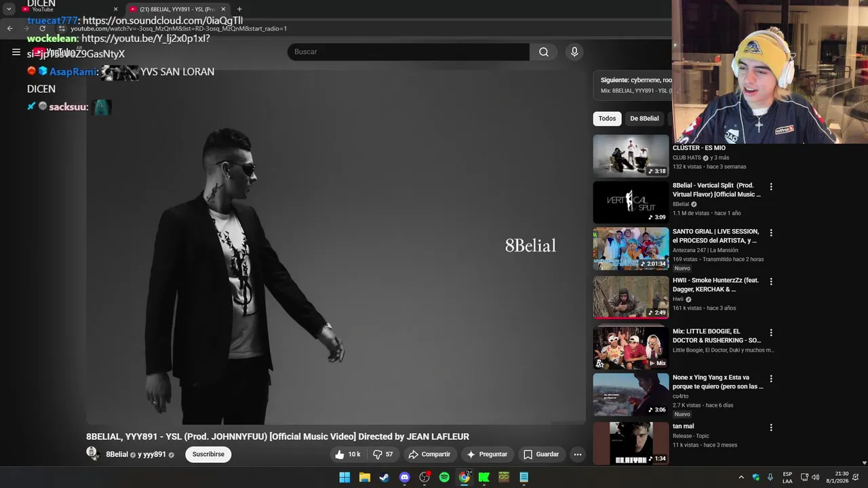
Task: Open the Preguntar AI ask button
Action: (487, 454)
